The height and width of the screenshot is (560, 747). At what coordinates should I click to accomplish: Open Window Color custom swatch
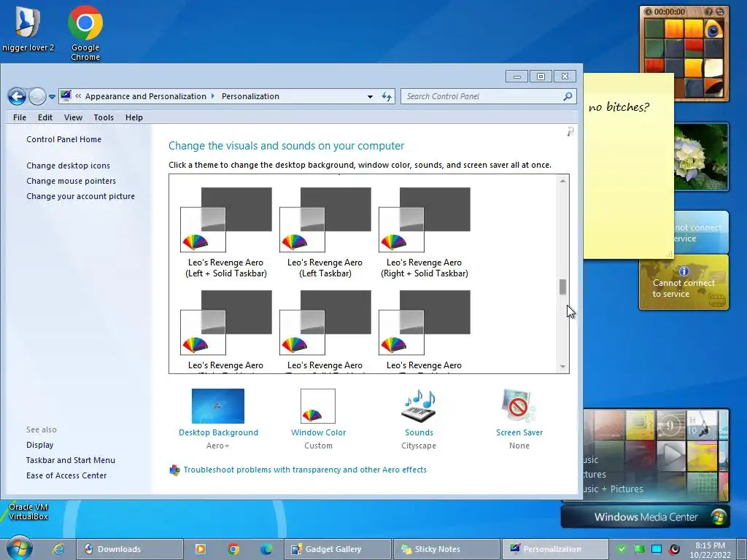pos(318,406)
